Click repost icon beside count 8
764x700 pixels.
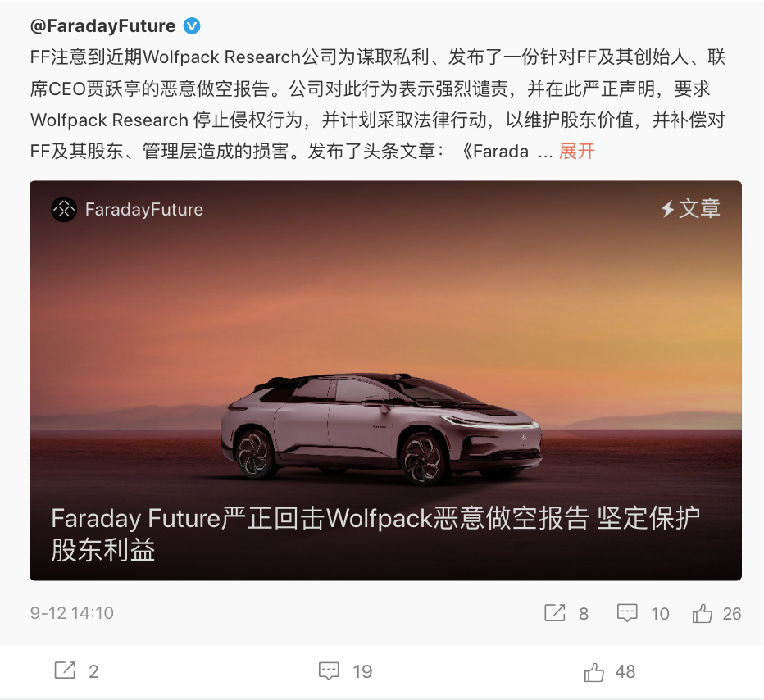point(554,613)
